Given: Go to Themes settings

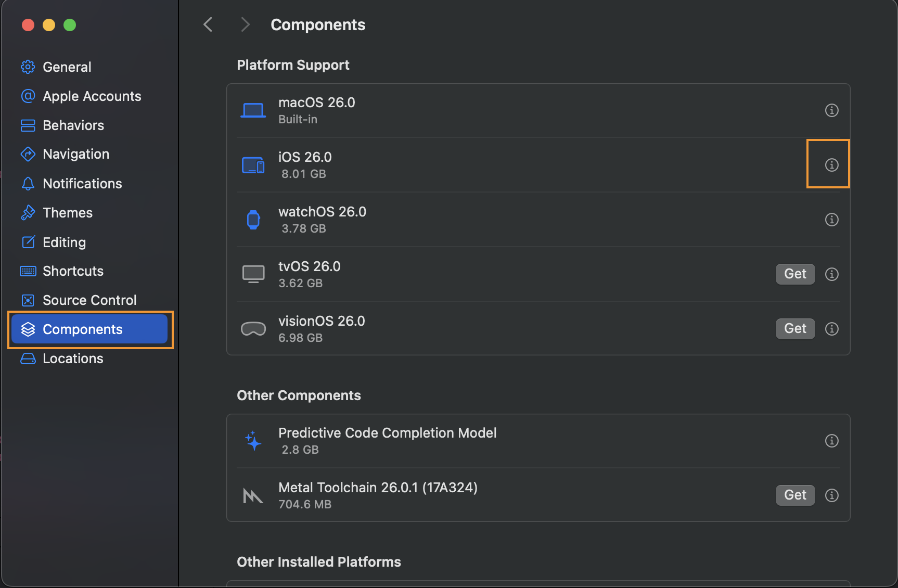Looking at the screenshot, I should pos(68,213).
